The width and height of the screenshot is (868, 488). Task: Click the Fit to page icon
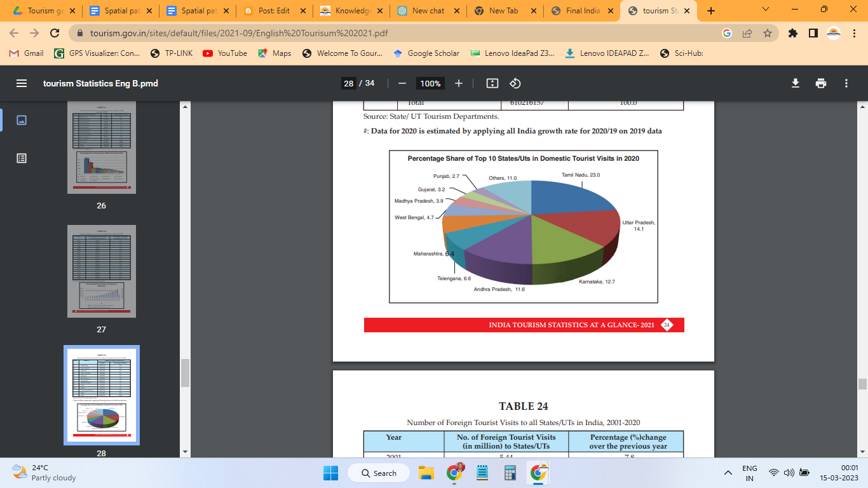pos(492,83)
